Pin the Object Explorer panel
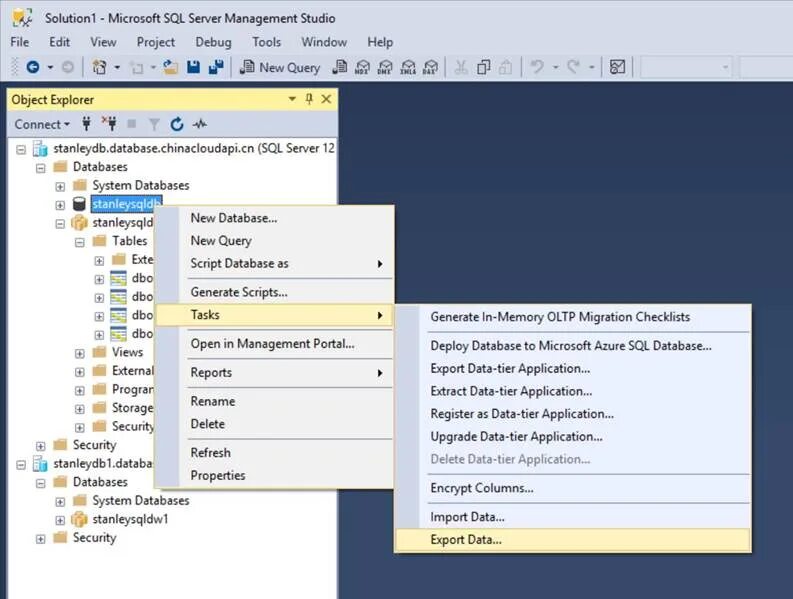Screen dimensions: 793x599 pos(309,99)
